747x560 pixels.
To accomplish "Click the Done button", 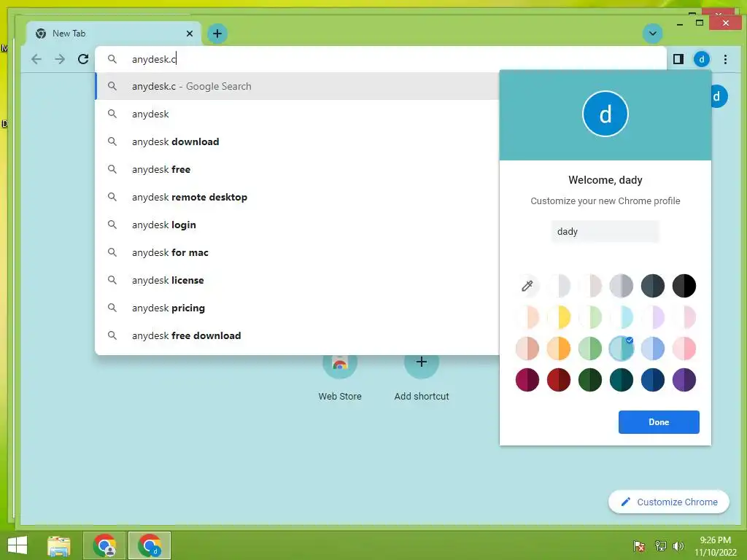I will 659,422.
